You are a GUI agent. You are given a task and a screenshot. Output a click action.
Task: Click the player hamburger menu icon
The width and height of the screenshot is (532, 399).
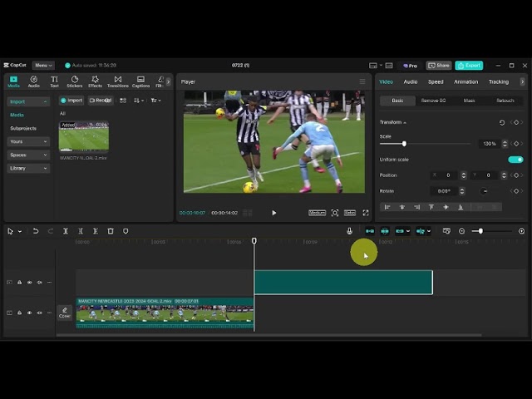362,81
